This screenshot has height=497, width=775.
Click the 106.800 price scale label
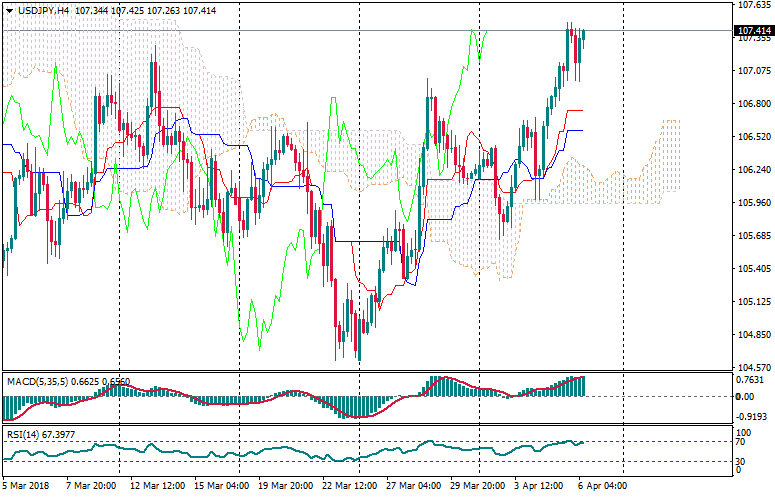tap(753, 103)
